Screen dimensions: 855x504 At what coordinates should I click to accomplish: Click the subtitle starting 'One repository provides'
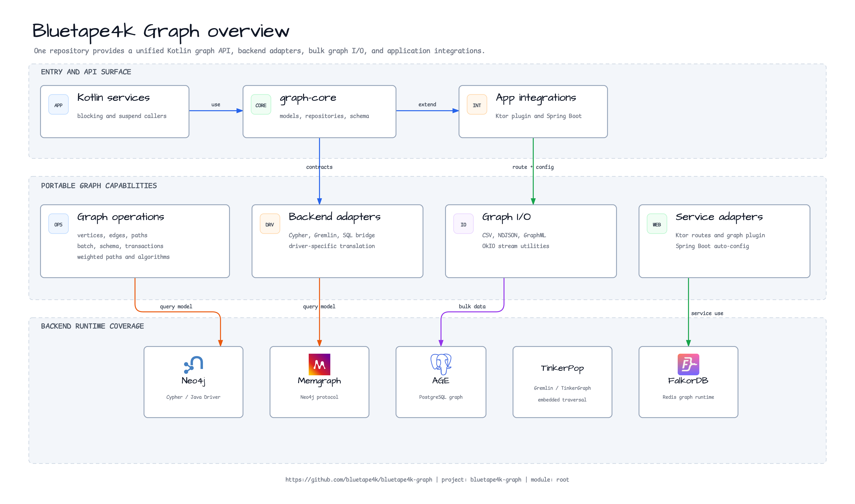click(259, 51)
